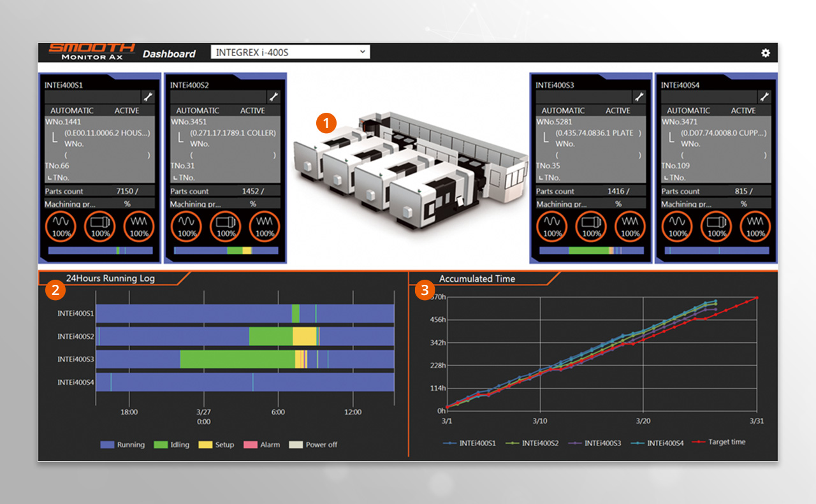Switch to the Accumulated Time tab
The height and width of the screenshot is (504, 816).
477,278
